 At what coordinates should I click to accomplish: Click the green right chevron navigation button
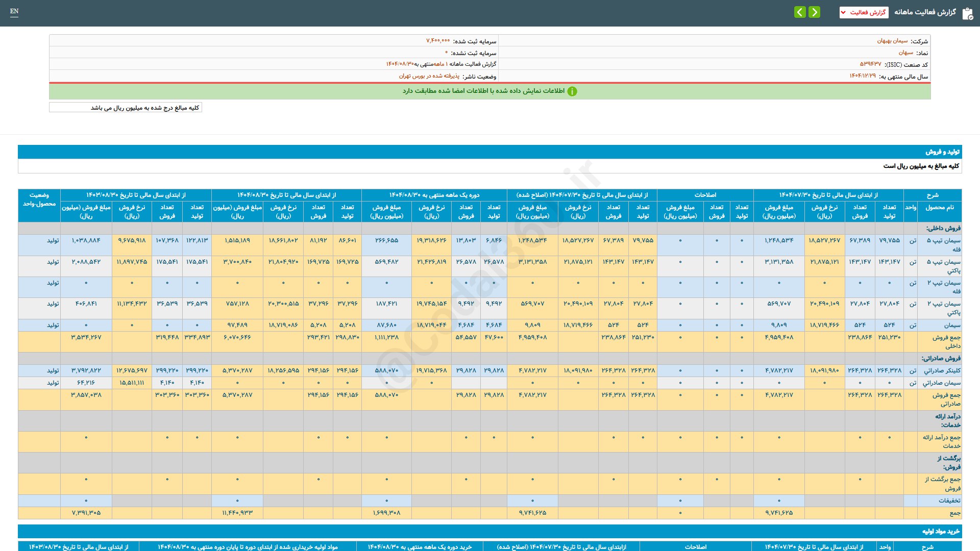(815, 12)
